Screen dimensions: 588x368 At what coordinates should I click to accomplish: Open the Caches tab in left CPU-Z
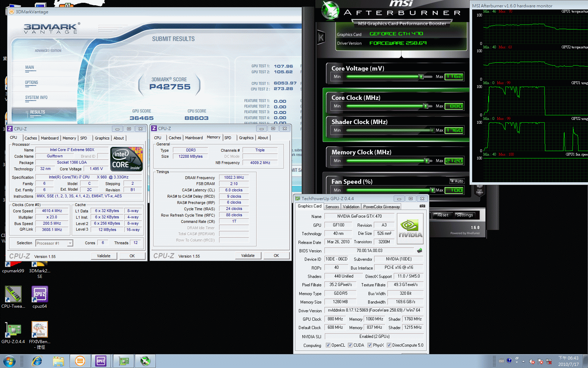[31, 138]
